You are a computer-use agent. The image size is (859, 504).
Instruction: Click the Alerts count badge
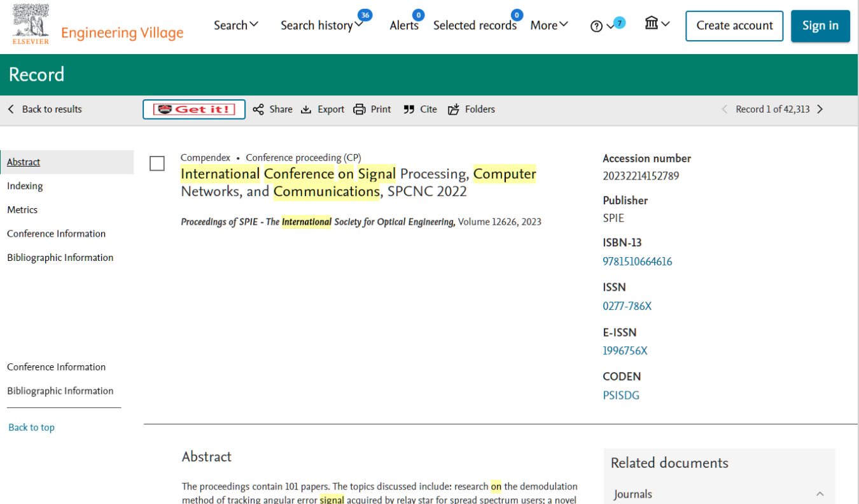[418, 15]
